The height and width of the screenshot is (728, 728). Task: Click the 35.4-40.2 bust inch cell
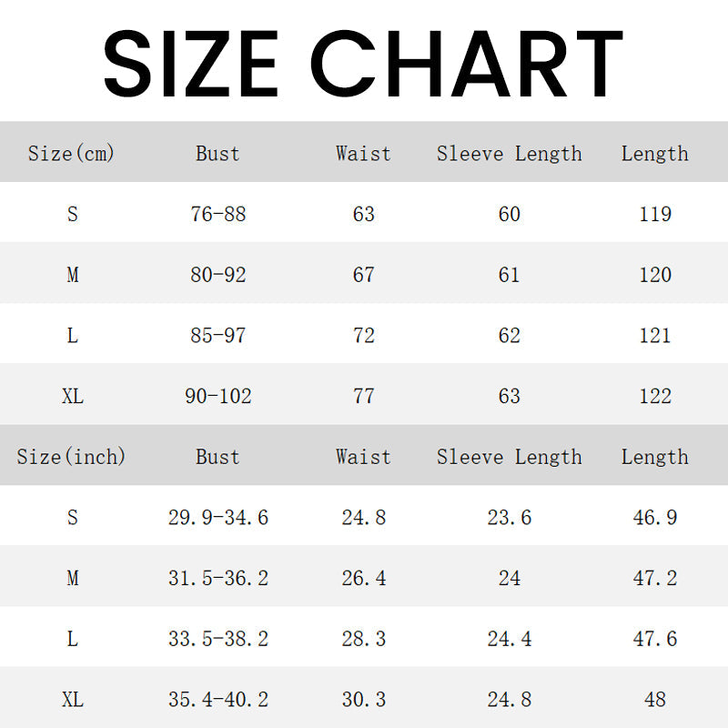pyautogui.click(x=218, y=700)
